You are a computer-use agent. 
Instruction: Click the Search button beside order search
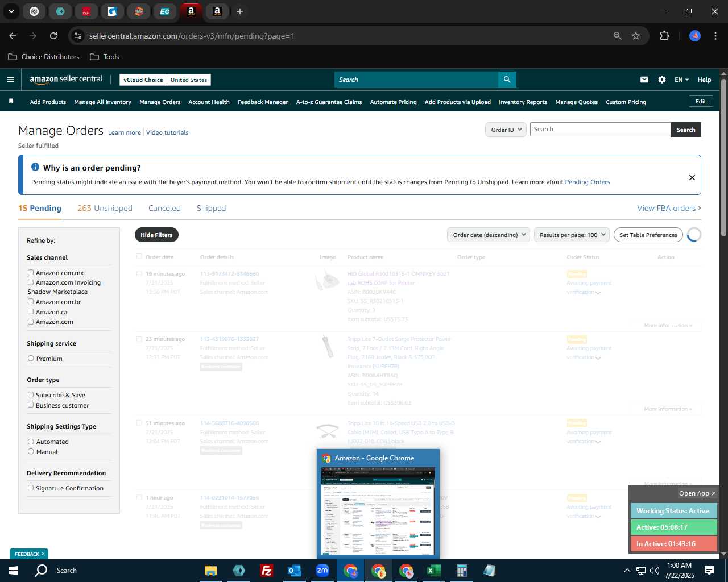[686, 130]
